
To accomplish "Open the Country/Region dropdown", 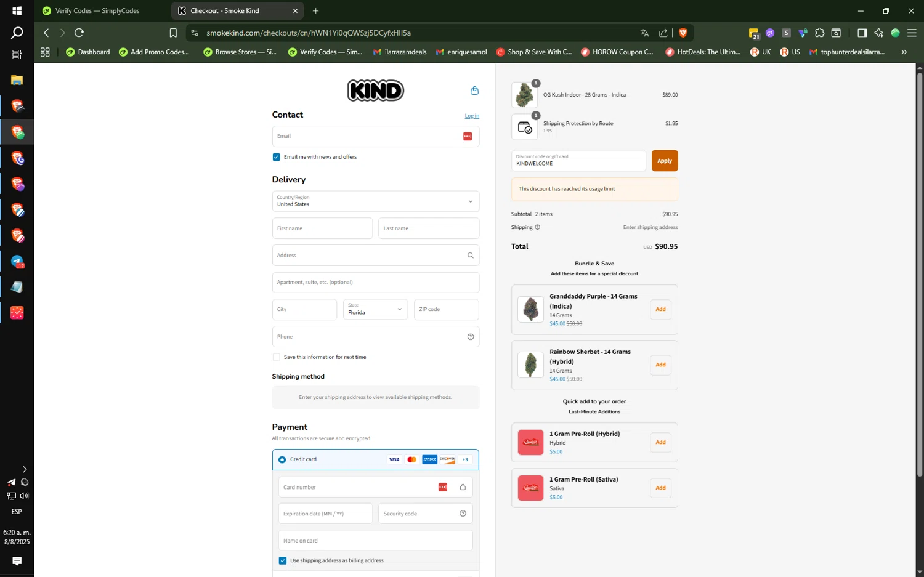I will (x=376, y=201).
